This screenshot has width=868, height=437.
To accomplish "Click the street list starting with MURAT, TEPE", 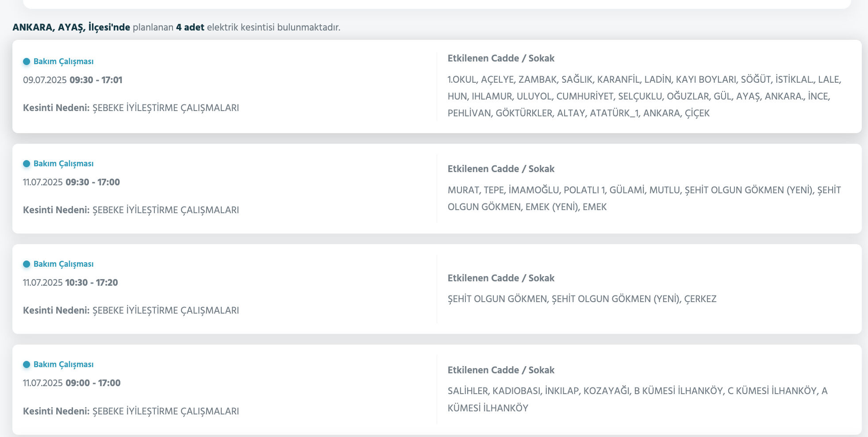I will [x=644, y=198].
